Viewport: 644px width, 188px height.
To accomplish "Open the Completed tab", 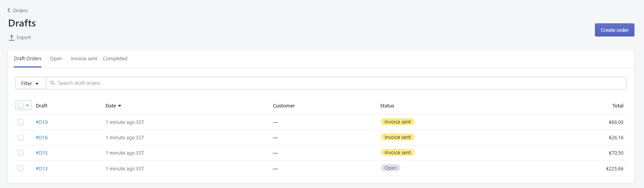I will click(115, 59).
